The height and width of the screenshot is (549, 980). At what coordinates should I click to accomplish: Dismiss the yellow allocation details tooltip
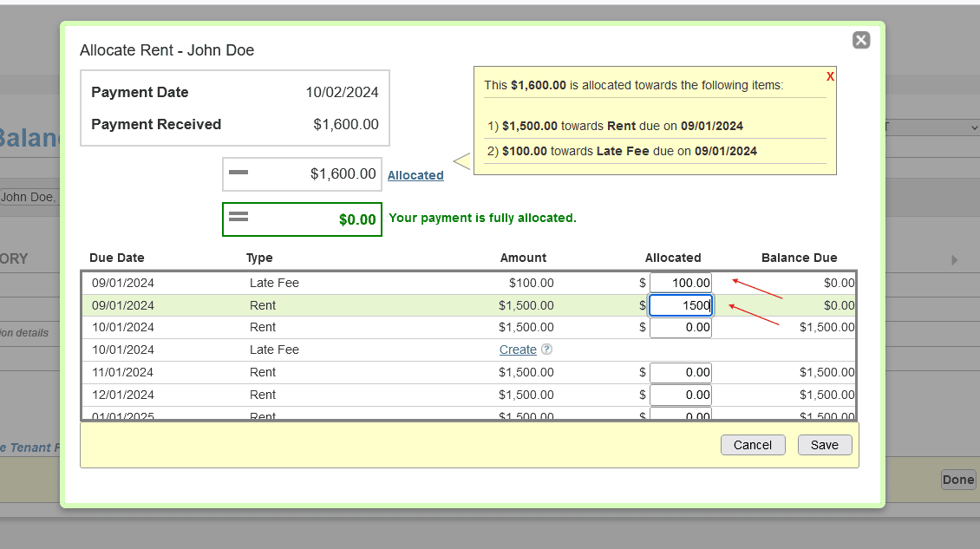click(830, 77)
